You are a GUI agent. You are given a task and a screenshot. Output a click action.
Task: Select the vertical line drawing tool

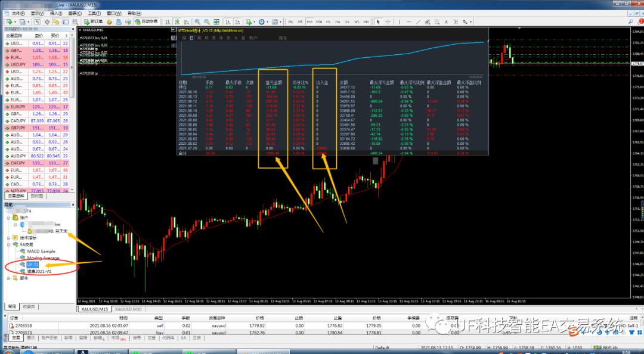pyautogui.click(x=399, y=21)
